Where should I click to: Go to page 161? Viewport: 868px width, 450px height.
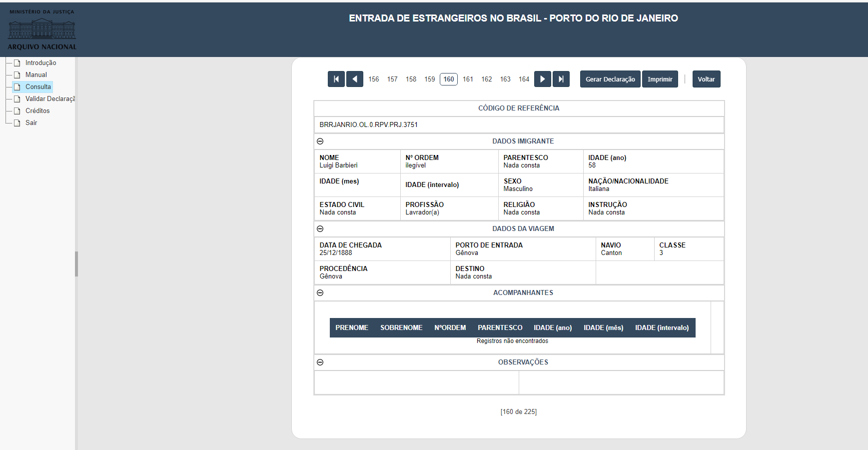tap(468, 79)
